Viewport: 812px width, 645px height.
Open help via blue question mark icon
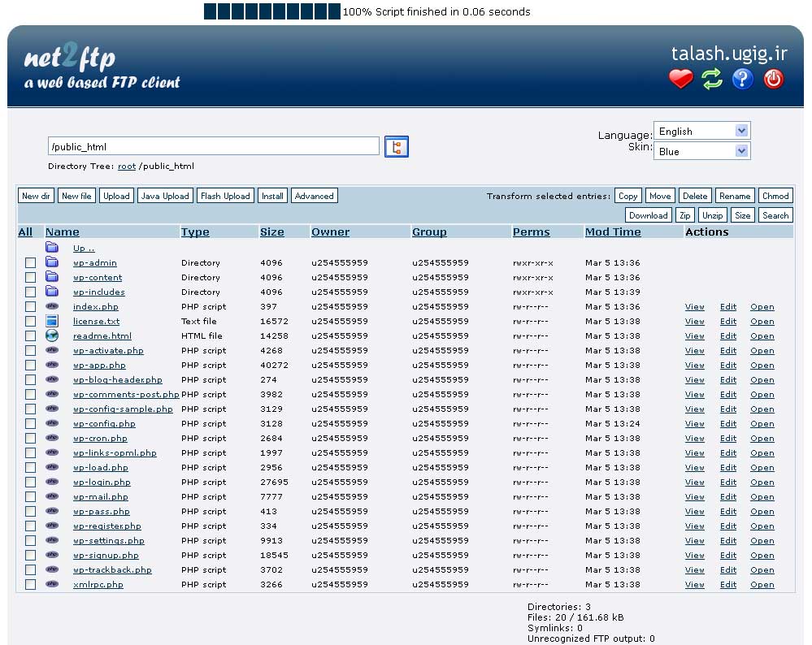click(x=743, y=79)
